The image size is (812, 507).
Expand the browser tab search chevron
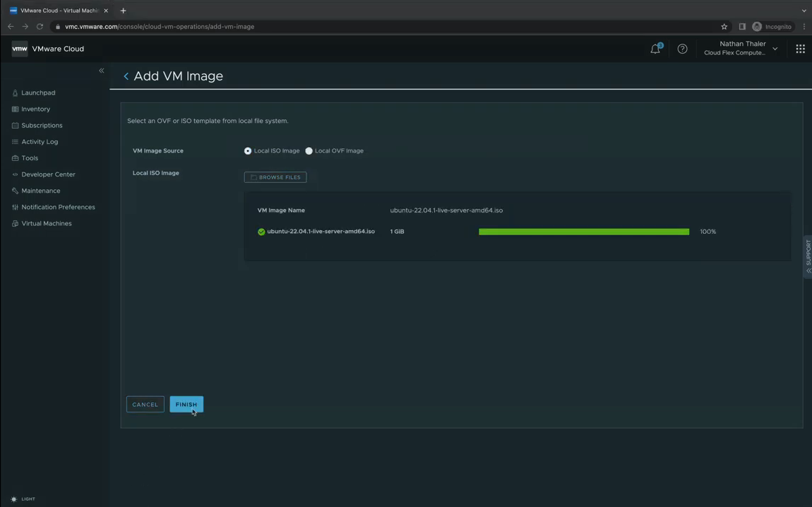pos(804,11)
